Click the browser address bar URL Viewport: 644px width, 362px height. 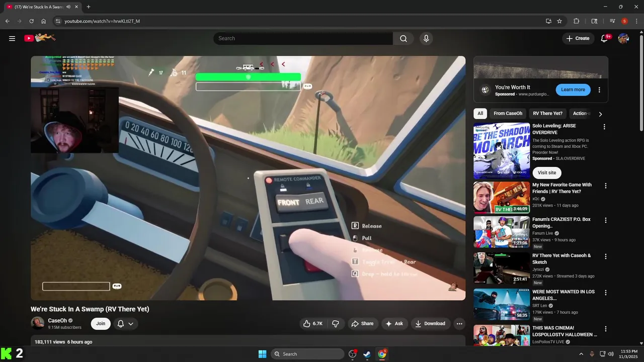102,21
